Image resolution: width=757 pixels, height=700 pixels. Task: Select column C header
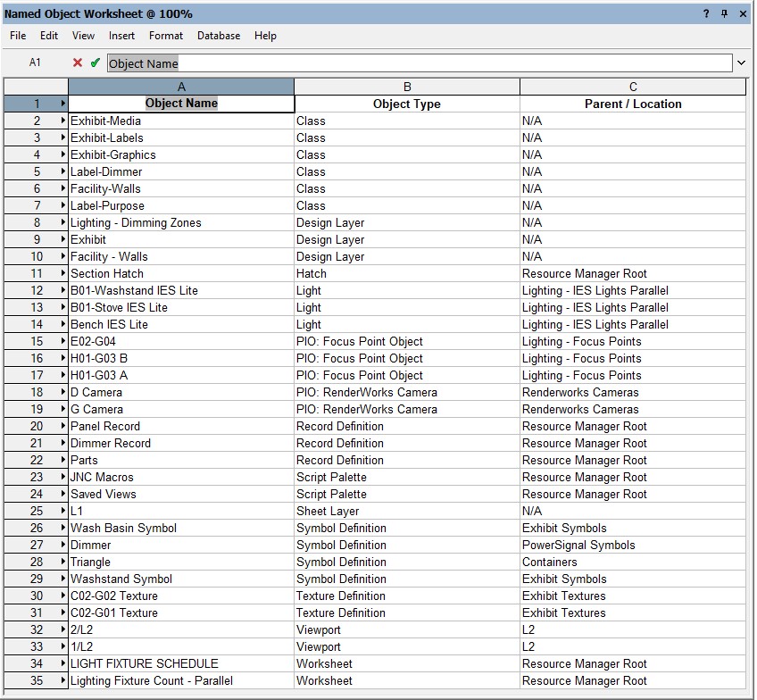[633, 87]
